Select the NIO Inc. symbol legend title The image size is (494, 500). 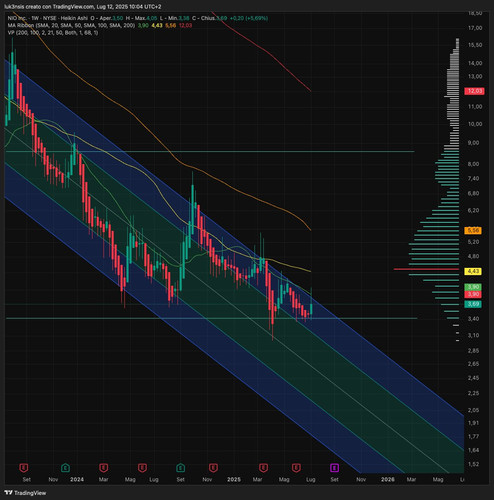pyautogui.click(x=47, y=18)
